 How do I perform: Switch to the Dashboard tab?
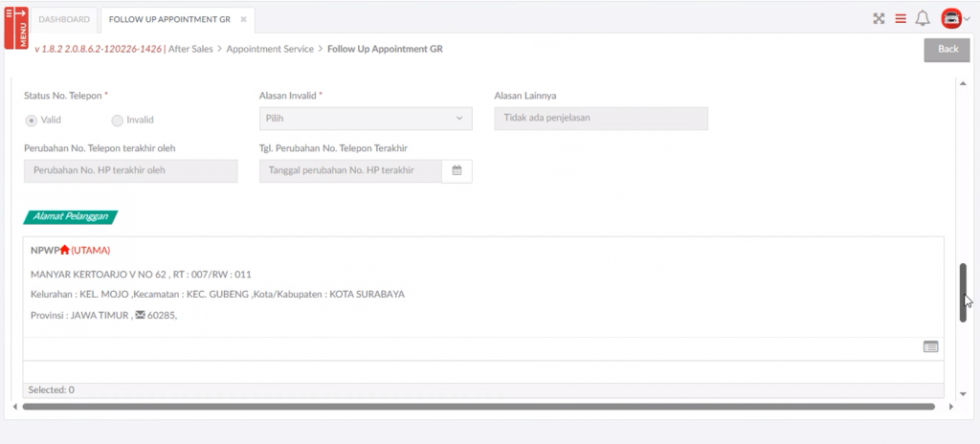coord(64,19)
